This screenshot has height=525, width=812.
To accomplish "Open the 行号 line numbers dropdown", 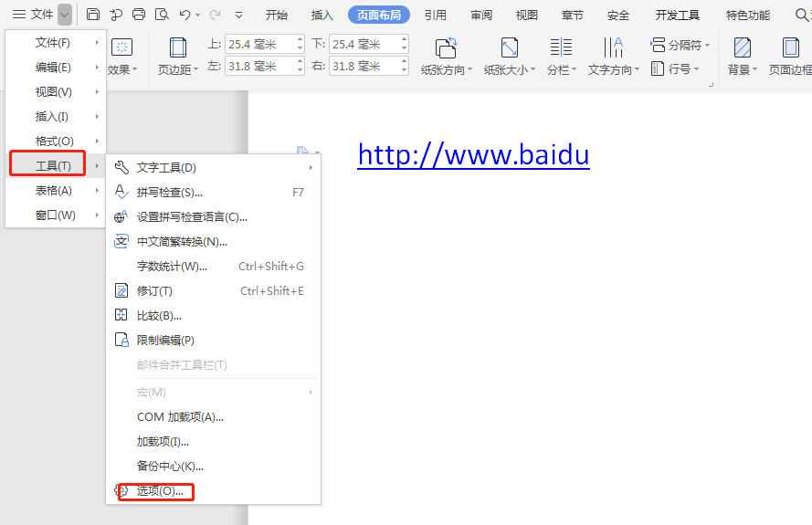I will coord(675,68).
